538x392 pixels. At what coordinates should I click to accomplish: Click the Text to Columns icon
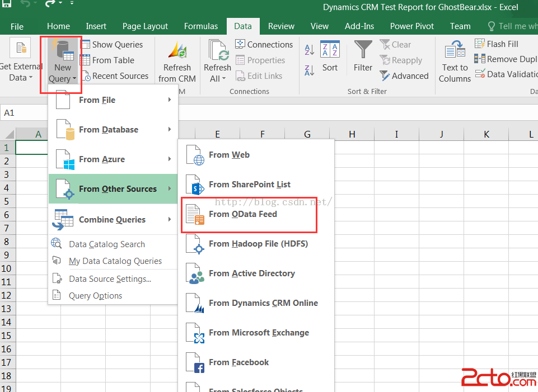click(x=455, y=49)
